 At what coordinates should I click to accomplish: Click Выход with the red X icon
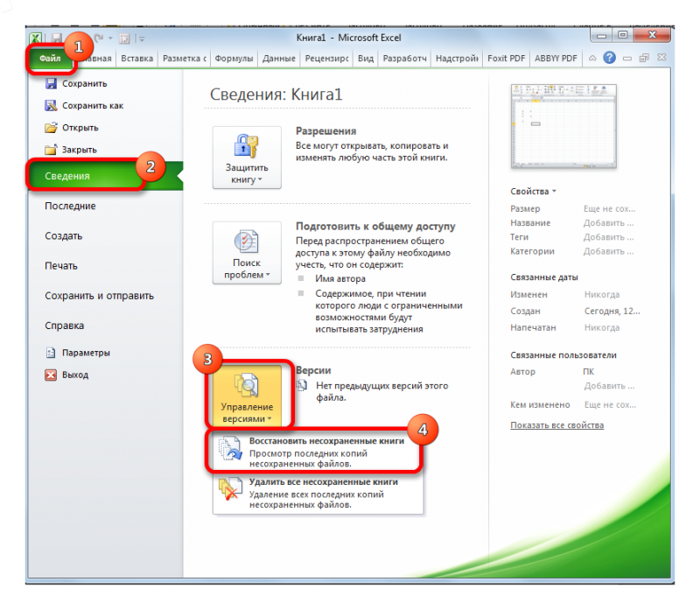(x=67, y=375)
